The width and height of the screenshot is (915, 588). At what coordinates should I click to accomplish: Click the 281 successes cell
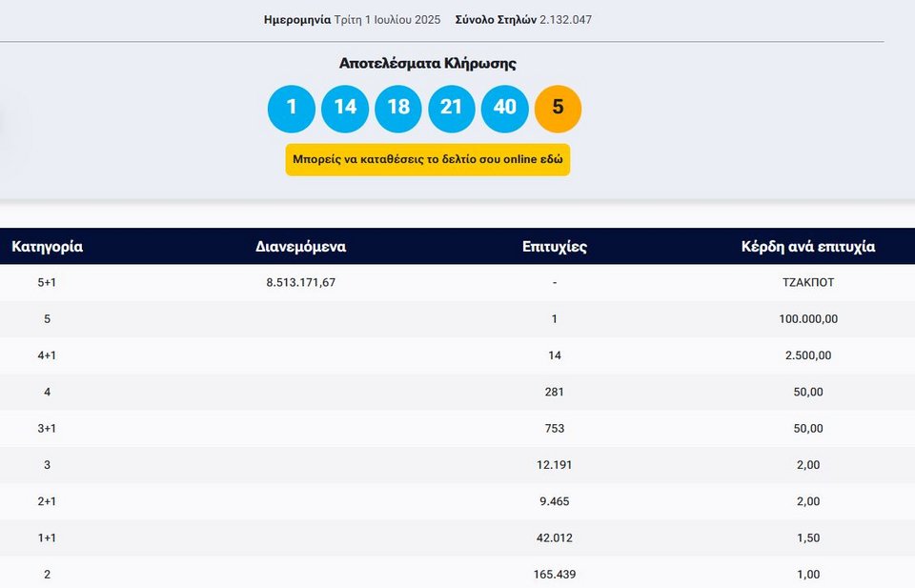[x=555, y=392]
